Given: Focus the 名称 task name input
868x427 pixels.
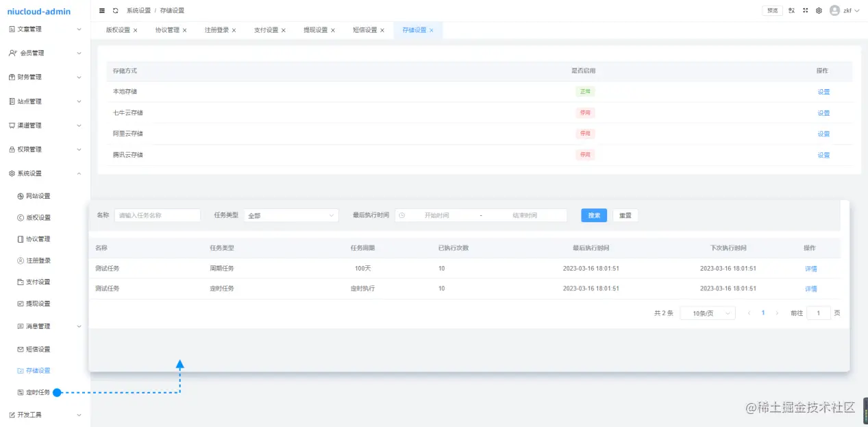Looking at the screenshot, I should (158, 215).
